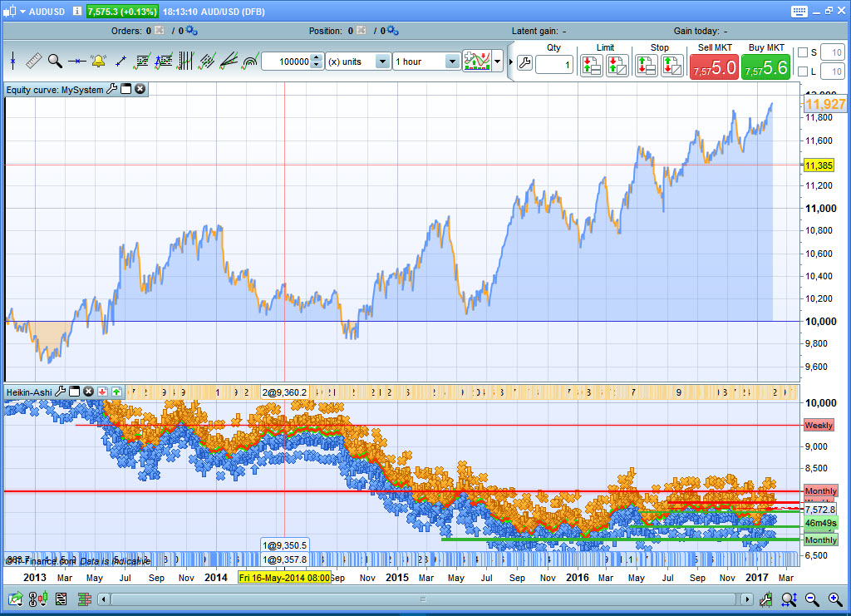Increase the 100000 units spinner value
This screenshot has width=851, height=616.
click(317, 58)
